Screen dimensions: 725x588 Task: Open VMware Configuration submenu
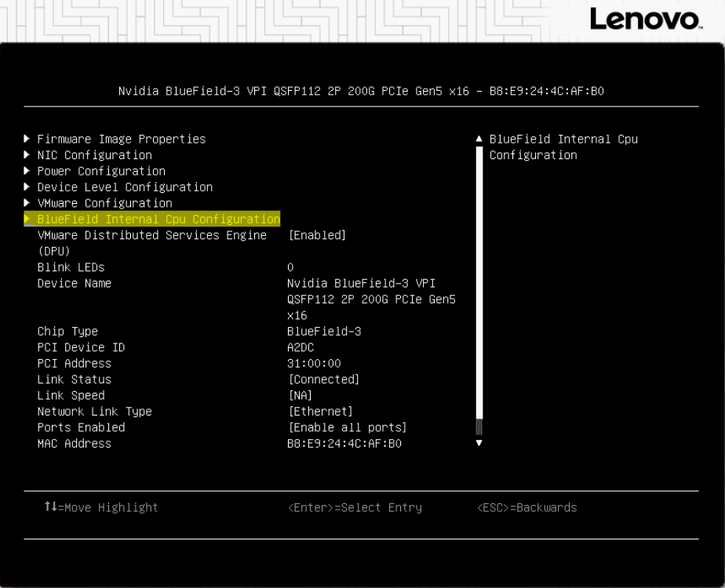104,203
